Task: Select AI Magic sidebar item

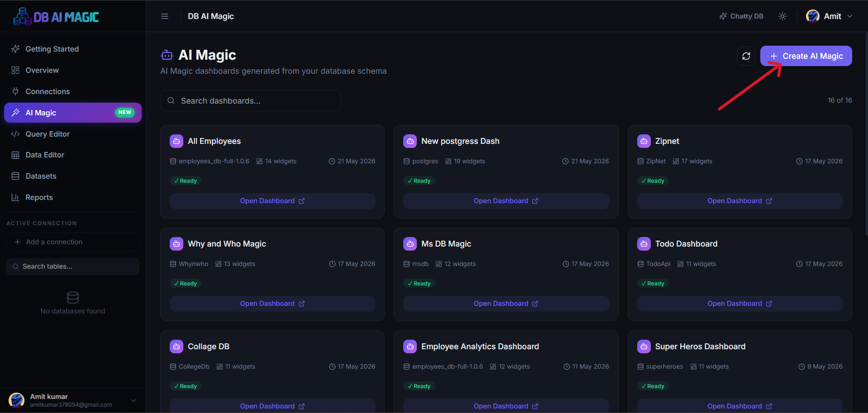Action: 73,113
